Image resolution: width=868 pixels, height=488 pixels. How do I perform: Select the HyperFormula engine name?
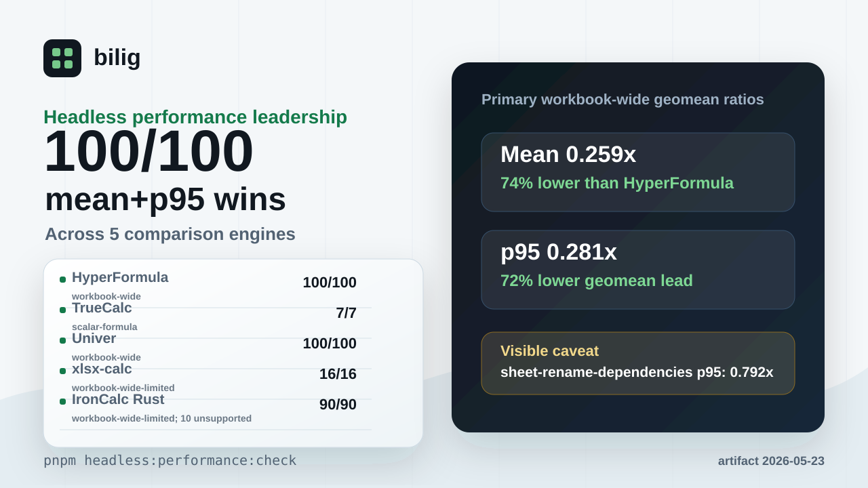120,277
